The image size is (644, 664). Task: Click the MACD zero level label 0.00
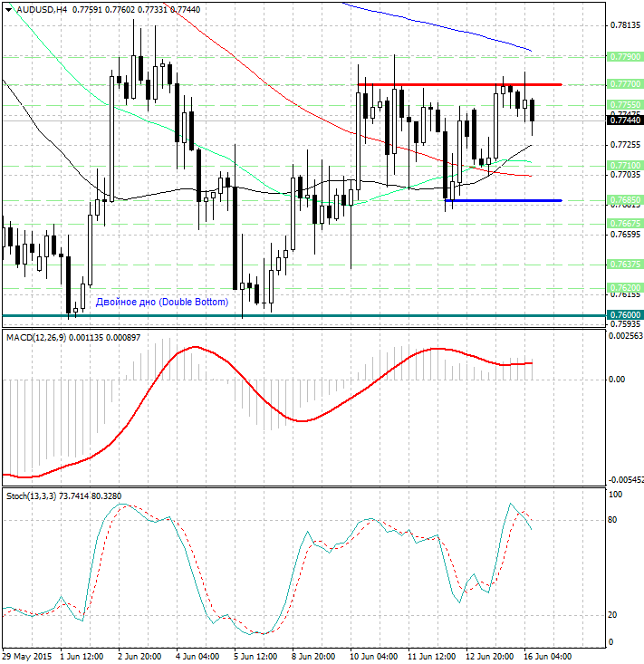(617, 380)
